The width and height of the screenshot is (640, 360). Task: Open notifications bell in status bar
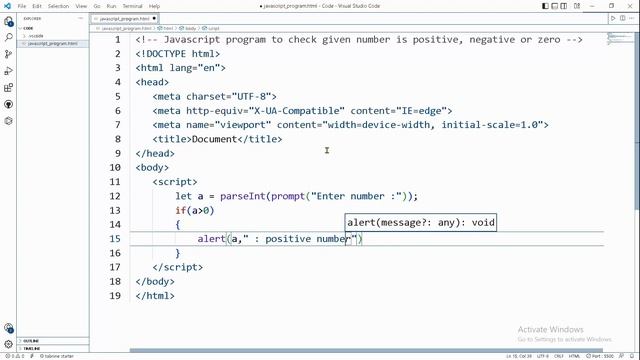(631, 356)
